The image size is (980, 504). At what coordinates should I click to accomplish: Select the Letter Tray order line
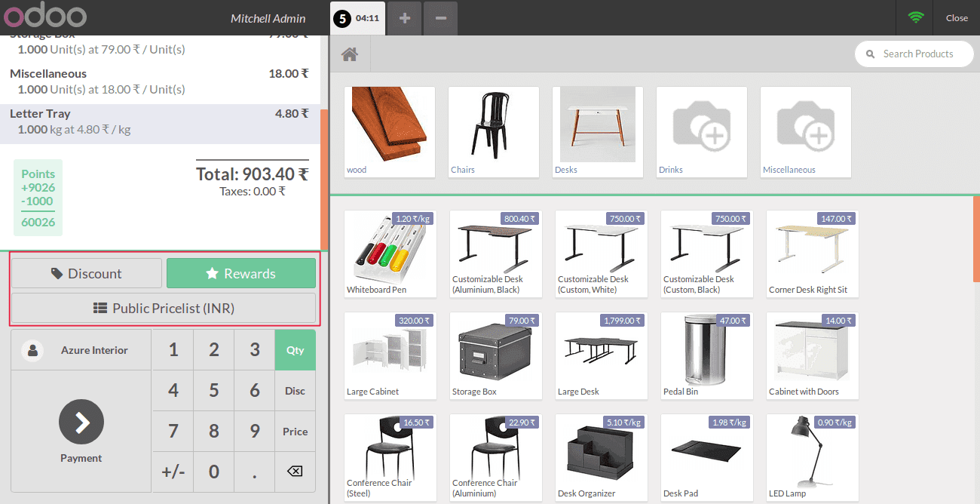point(159,124)
